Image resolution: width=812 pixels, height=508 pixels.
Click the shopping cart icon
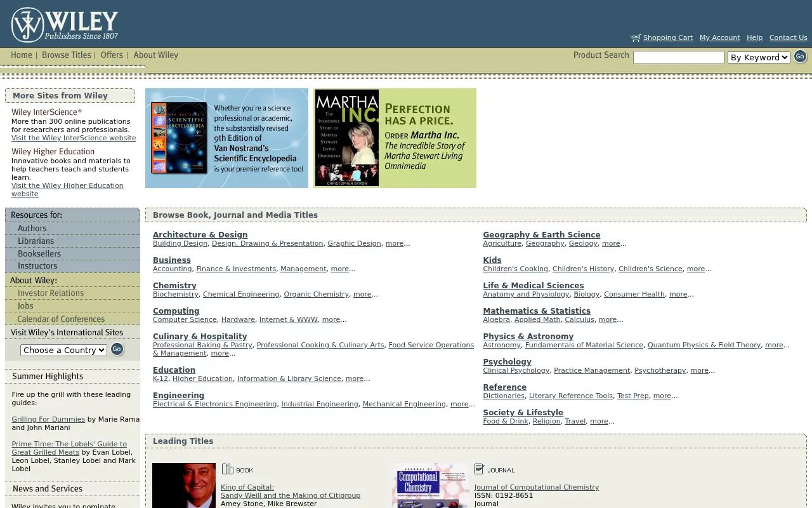[636, 38]
